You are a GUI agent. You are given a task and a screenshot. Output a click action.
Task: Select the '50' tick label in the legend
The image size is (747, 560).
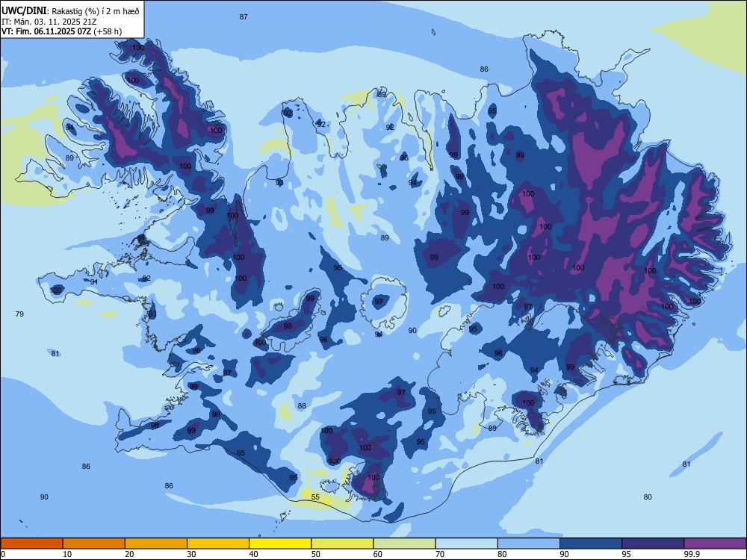(316, 554)
